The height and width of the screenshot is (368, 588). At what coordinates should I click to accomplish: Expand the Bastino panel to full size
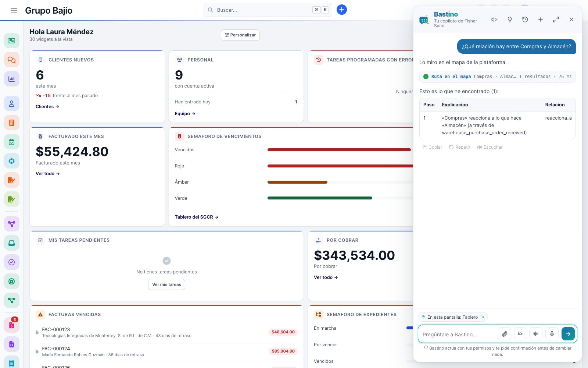pos(556,20)
